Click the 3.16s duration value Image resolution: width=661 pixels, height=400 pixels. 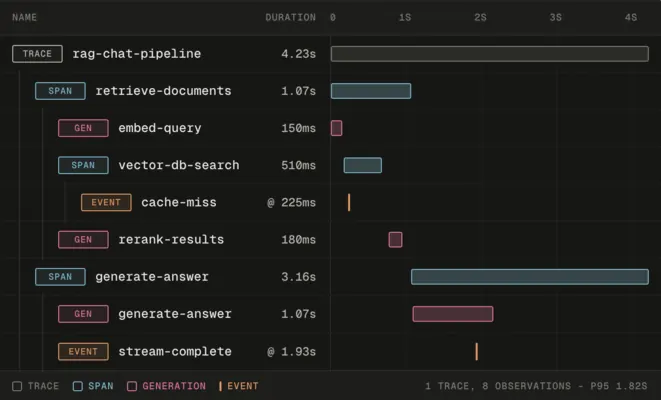pyautogui.click(x=298, y=277)
